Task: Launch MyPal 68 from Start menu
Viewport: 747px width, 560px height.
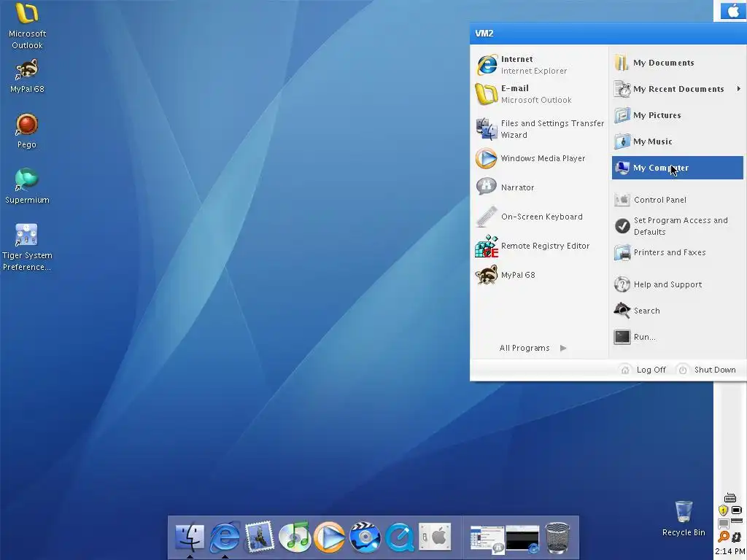Action: (x=539, y=275)
